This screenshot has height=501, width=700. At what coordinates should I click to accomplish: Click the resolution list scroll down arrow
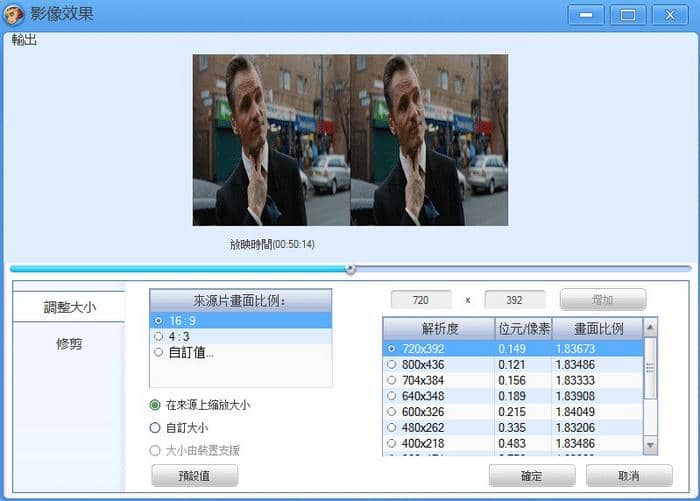point(650,445)
